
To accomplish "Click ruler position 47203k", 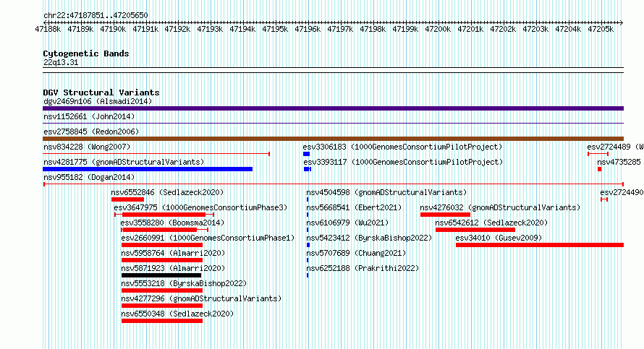I will [535, 29].
